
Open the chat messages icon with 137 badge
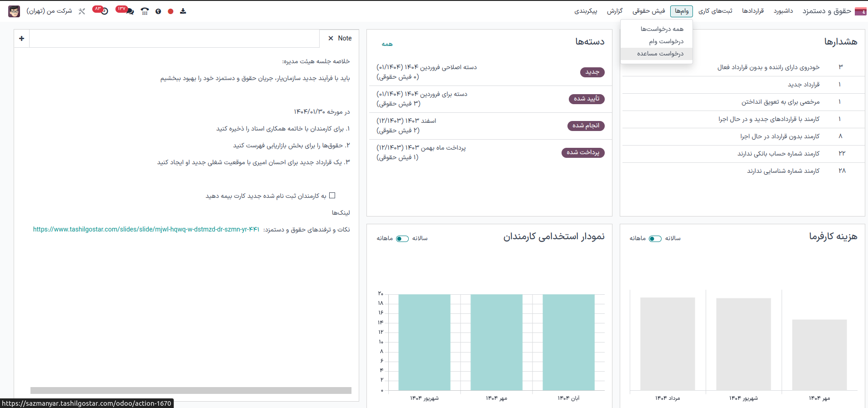(129, 11)
